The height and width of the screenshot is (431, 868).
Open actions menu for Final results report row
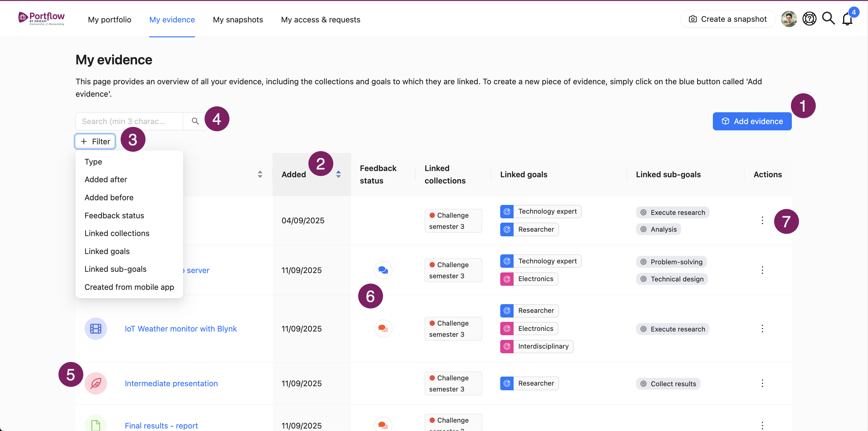[x=762, y=425]
